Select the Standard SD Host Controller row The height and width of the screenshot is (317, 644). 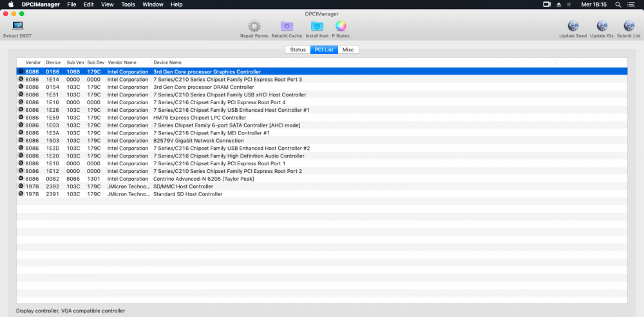[x=322, y=194]
